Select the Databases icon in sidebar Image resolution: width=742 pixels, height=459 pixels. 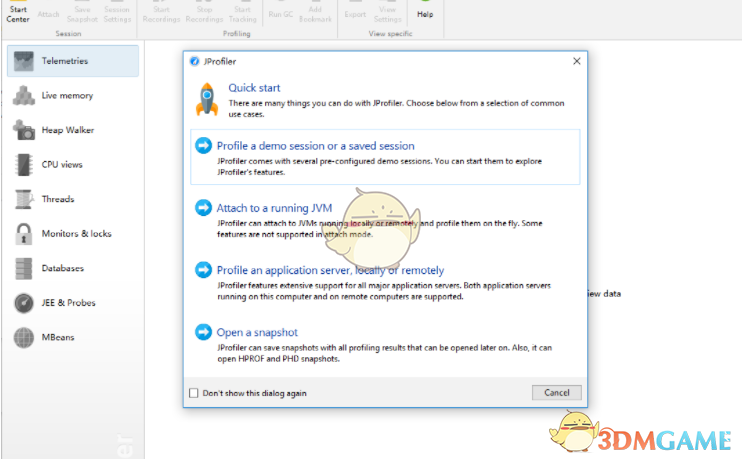click(24, 268)
